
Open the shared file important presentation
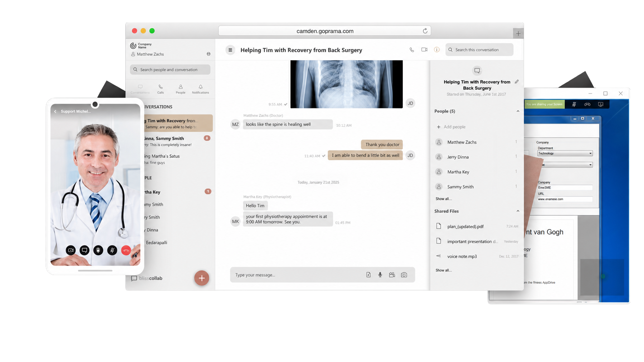pos(477,241)
